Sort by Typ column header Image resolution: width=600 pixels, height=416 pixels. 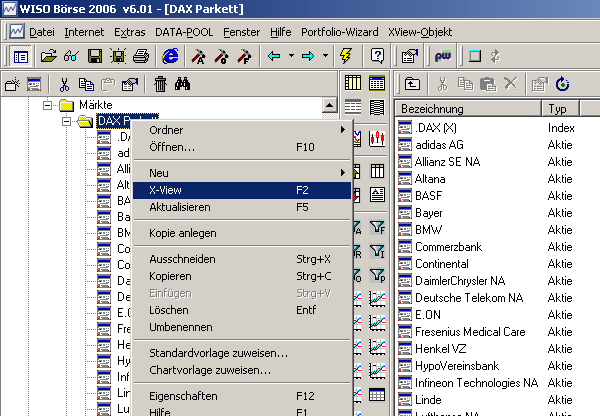[x=560, y=109]
